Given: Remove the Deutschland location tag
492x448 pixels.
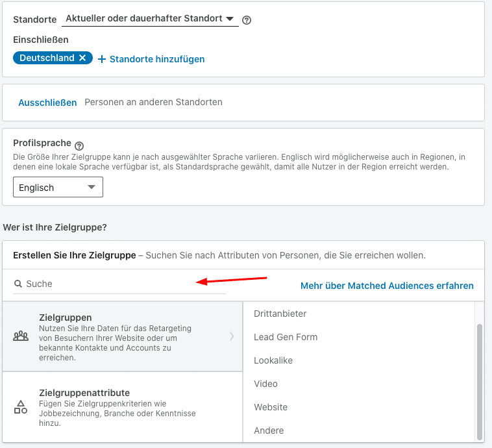Looking at the screenshot, I should click(x=82, y=58).
